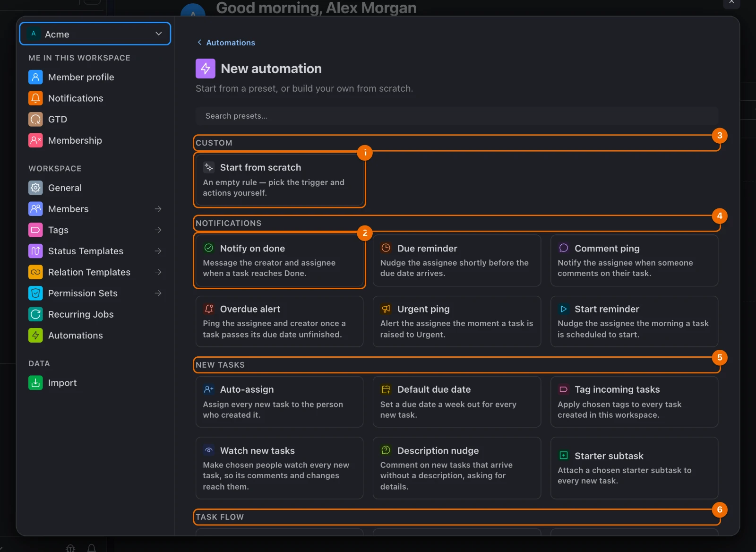Click the 'Watch new tasks' card title

point(257,451)
